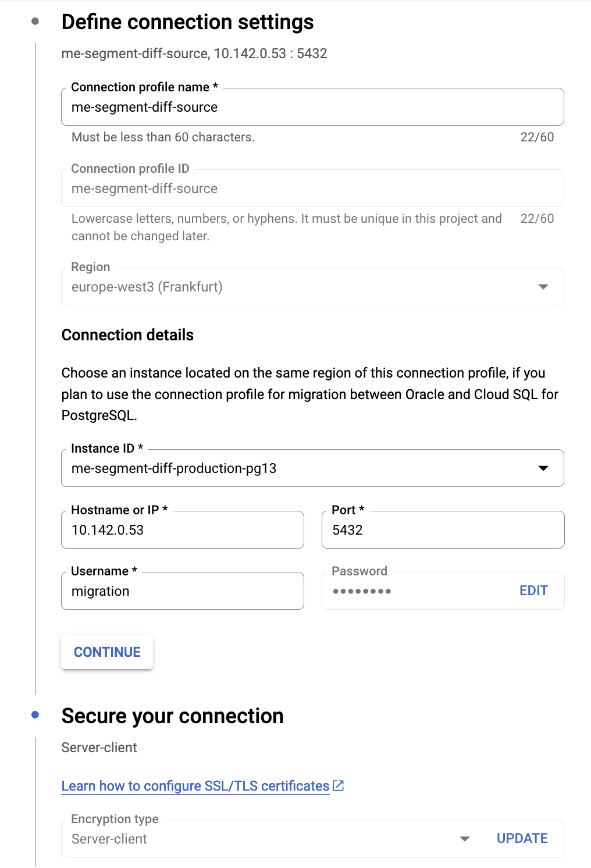Click the CONTINUE button
This screenshot has width=591, height=868.
pyautogui.click(x=106, y=652)
